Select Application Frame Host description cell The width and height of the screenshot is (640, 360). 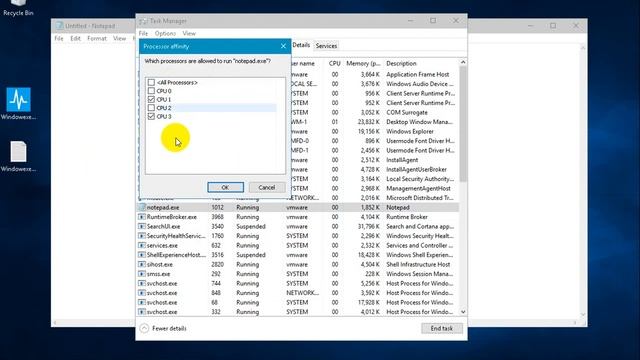(x=418, y=74)
